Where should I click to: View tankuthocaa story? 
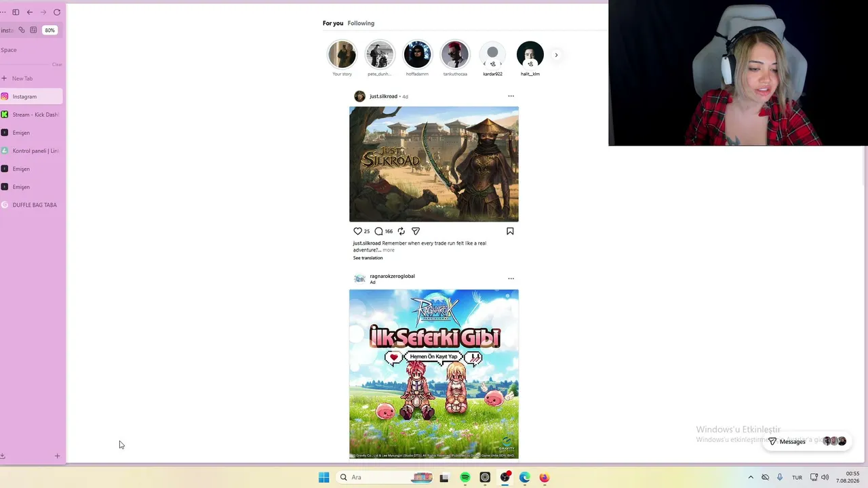(x=455, y=55)
